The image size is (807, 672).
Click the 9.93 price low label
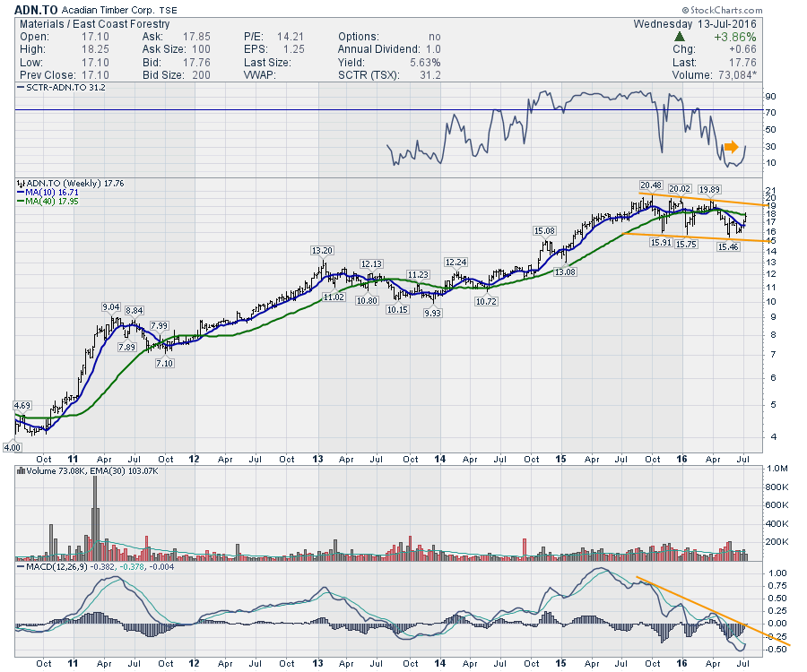point(432,313)
